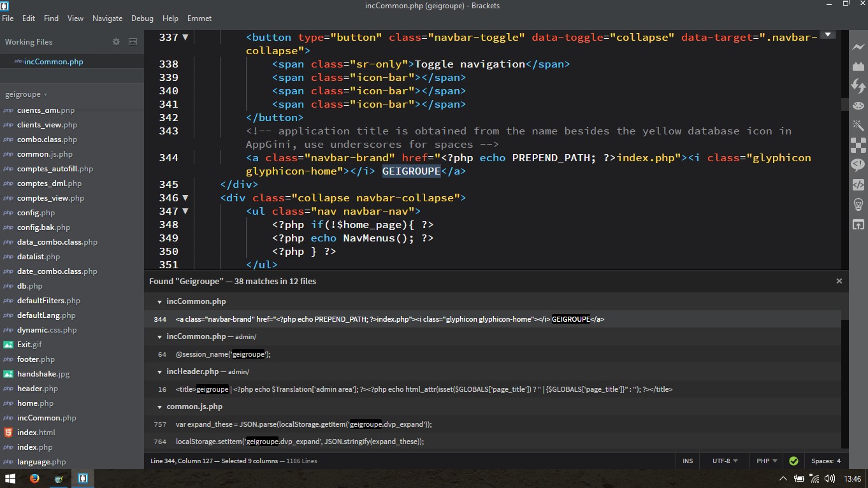Open the UTF-8 encoding dropdown
Viewport: 868px width, 488px height.
pos(725,461)
